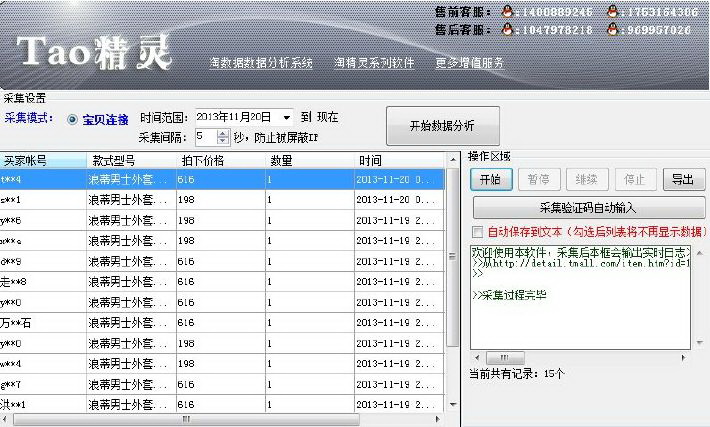Image resolution: width=710 pixels, height=427 pixels.
Task: Click the table's vertical scrollbar up arrow
Action: (453, 160)
